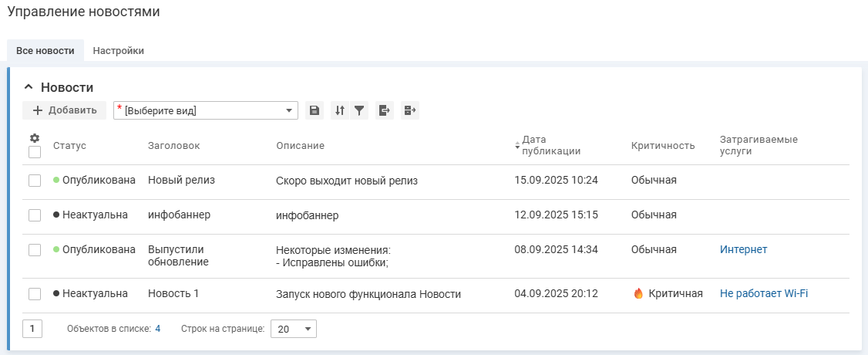Open the rows per page dropdown

293,329
